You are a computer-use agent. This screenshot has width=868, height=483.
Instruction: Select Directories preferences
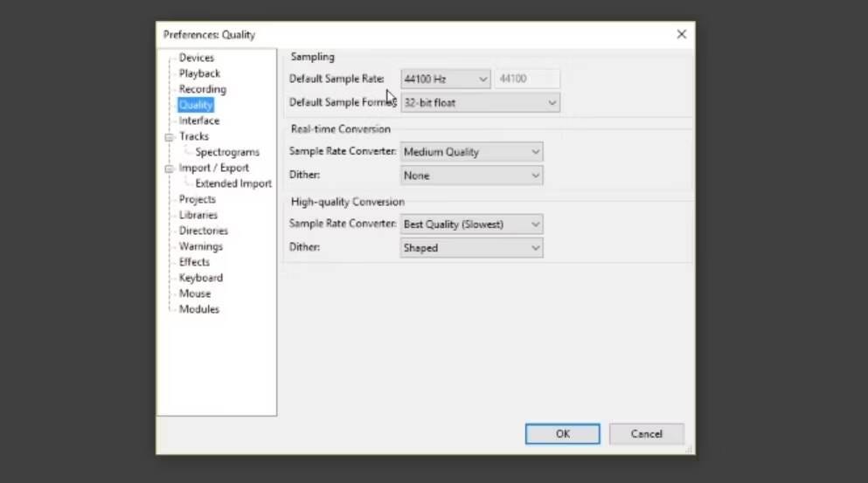203,231
